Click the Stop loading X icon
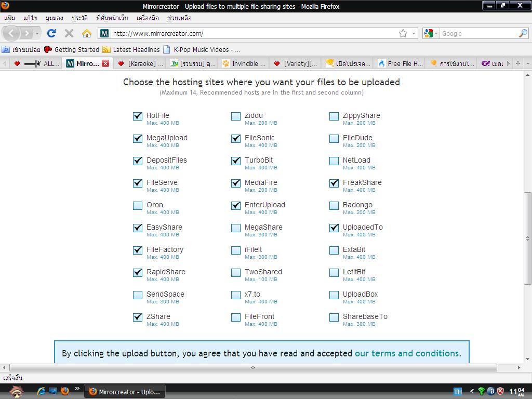 [69, 33]
